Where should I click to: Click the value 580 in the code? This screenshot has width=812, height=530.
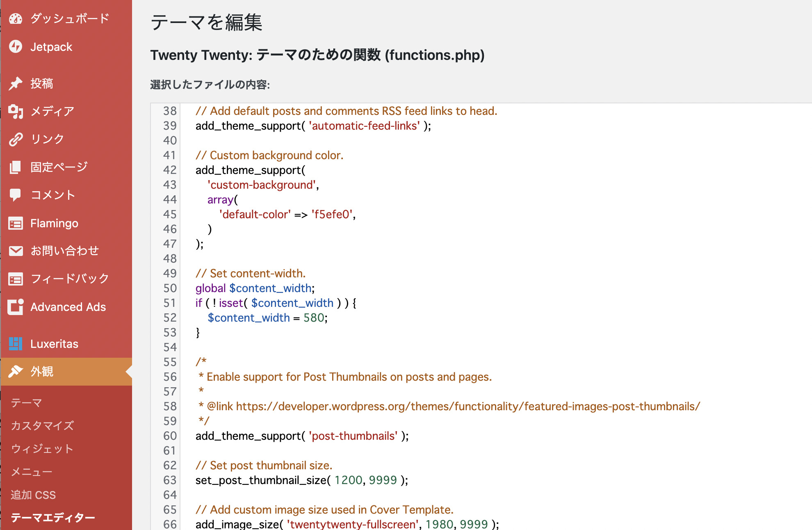pyautogui.click(x=314, y=318)
